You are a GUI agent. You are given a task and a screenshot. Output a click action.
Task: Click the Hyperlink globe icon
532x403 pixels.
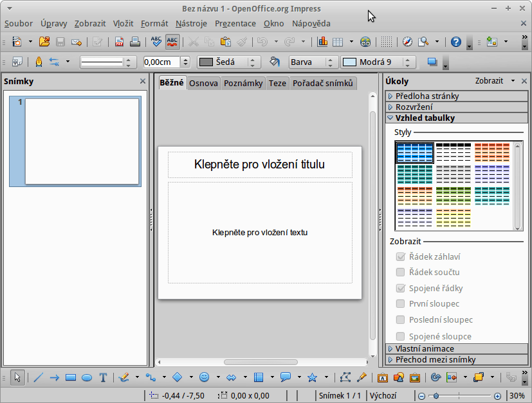[365, 42]
